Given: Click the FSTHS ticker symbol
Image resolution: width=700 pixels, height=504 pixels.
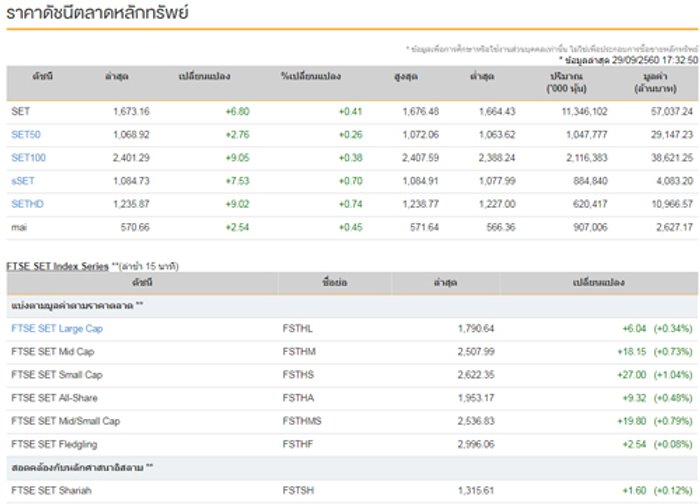Looking at the screenshot, I should click(x=298, y=375).
